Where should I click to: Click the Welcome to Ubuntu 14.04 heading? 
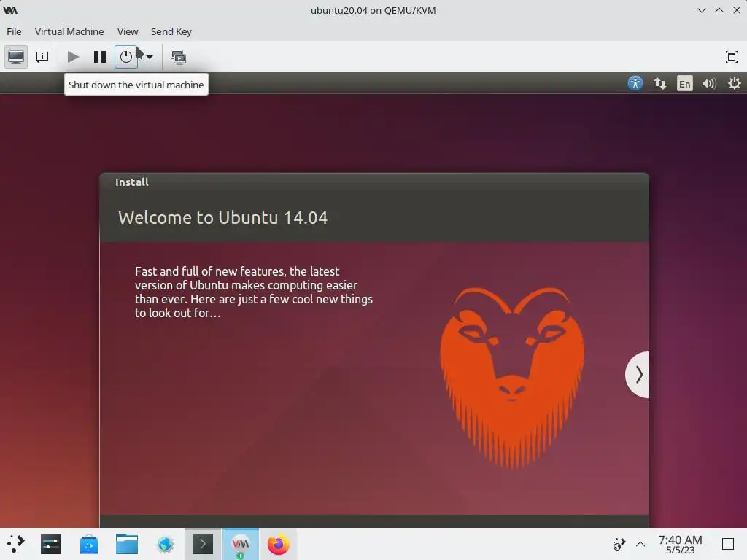(x=223, y=217)
